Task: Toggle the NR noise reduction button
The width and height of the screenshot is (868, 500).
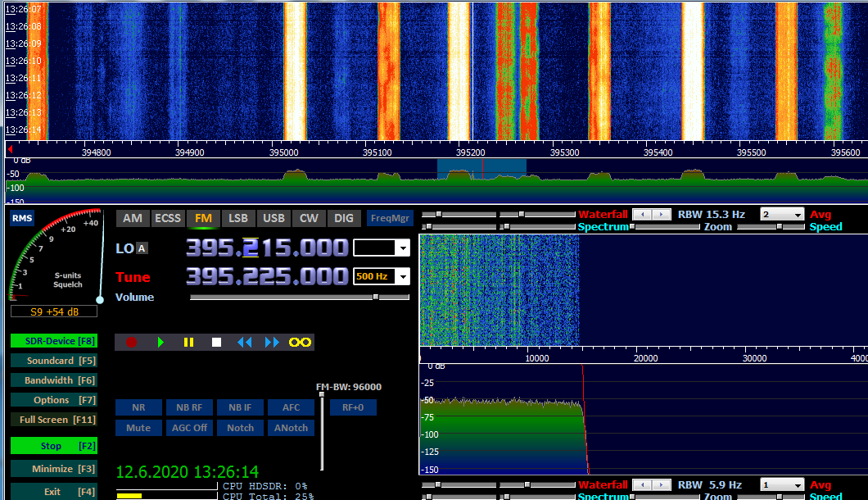Action: (x=138, y=407)
